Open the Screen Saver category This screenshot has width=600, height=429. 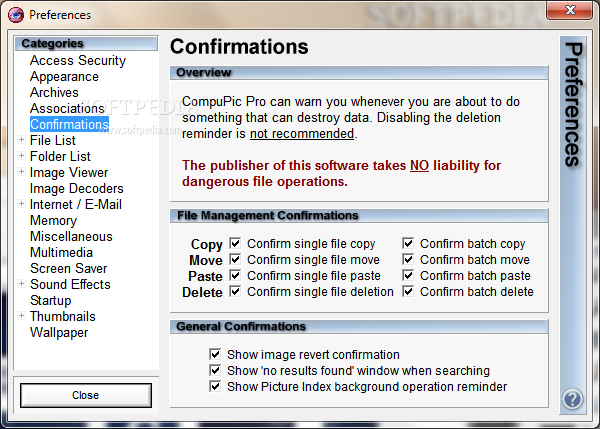[68, 269]
